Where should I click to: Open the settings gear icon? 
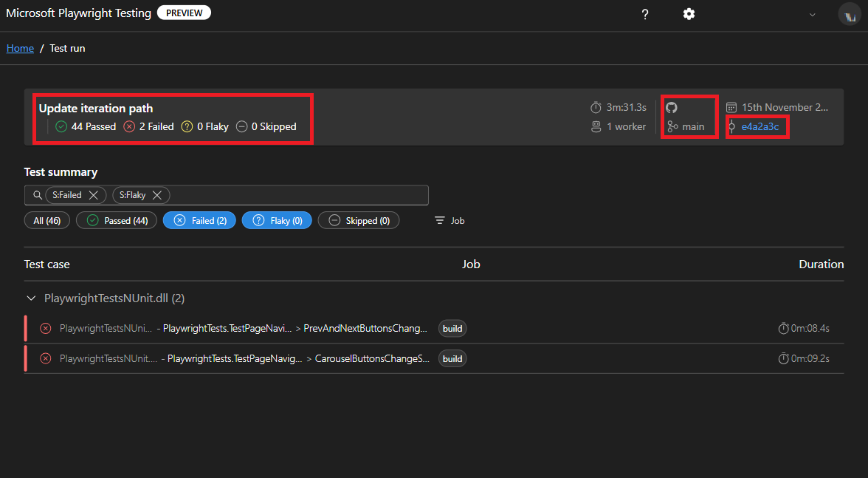coord(689,14)
